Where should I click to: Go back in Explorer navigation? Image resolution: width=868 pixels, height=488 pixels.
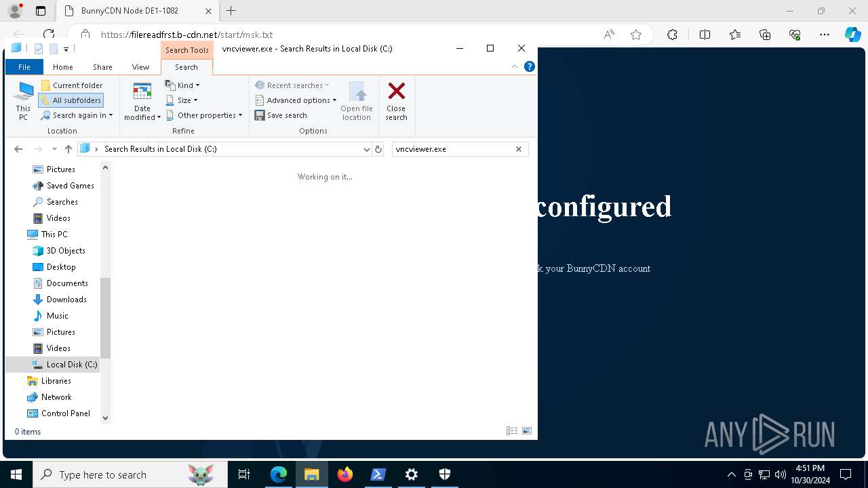pyautogui.click(x=18, y=149)
